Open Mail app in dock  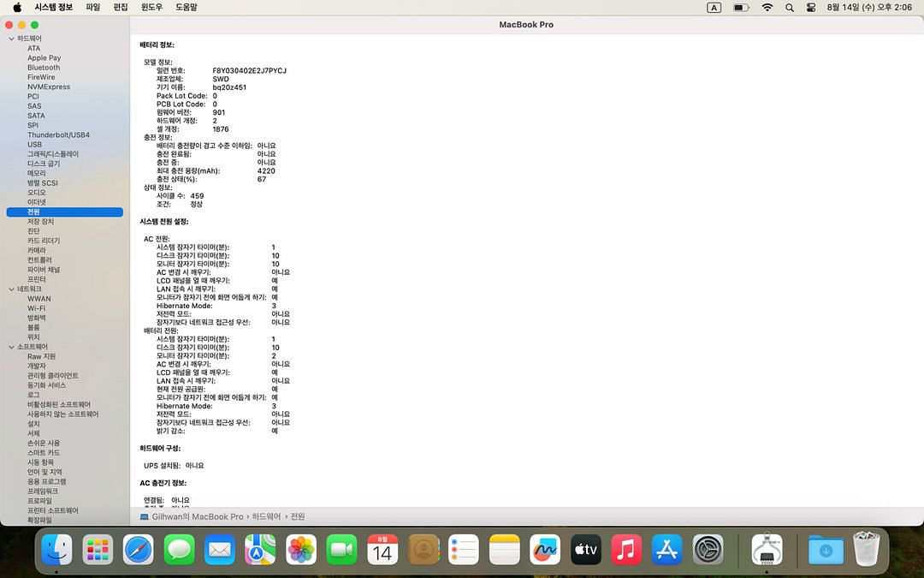(x=220, y=551)
